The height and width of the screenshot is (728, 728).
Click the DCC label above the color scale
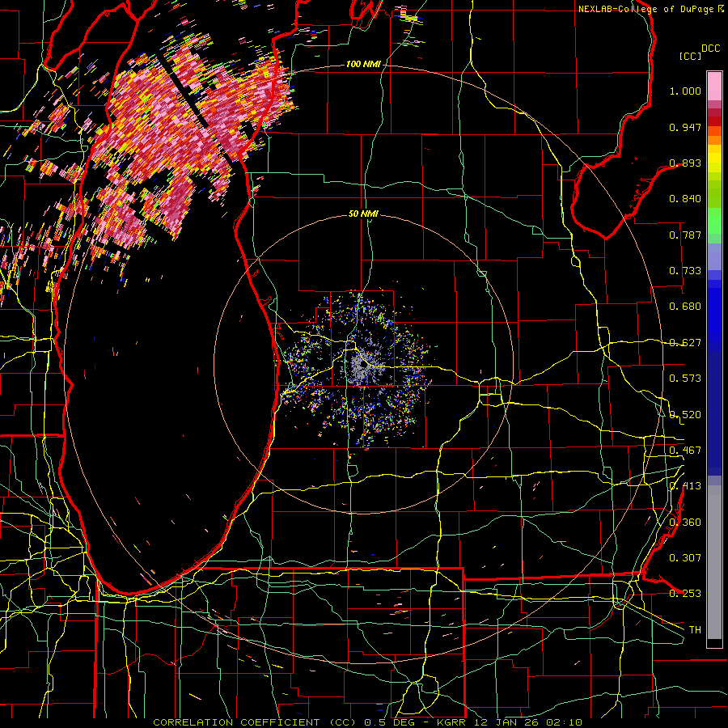[711, 49]
